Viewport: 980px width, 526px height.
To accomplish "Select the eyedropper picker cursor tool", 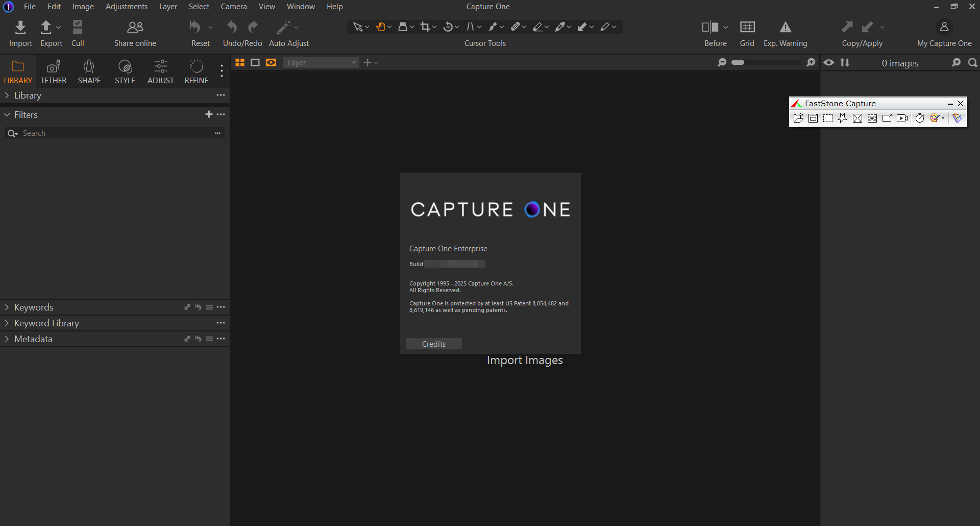I will pyautogui.click(x=560, y=27).
